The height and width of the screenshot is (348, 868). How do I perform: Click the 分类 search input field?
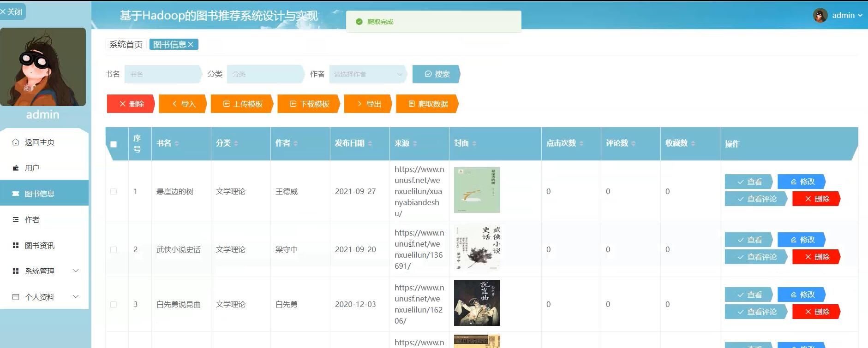[265, 74]
